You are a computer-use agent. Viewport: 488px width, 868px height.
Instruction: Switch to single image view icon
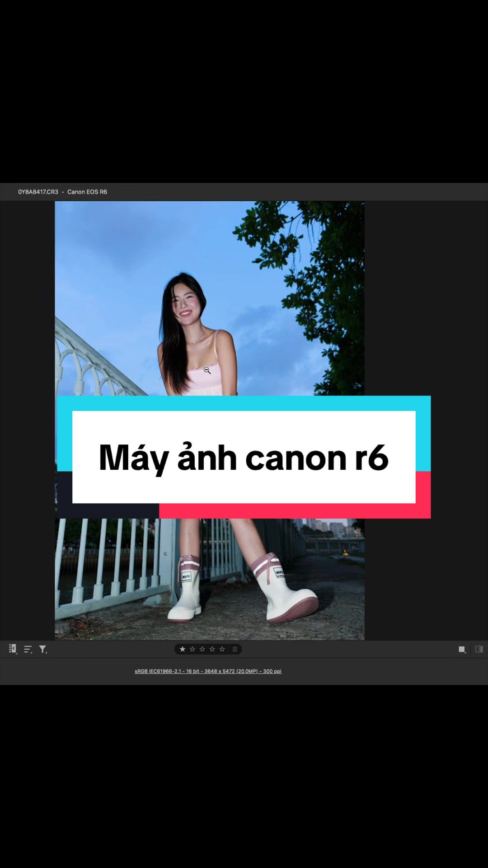tap(462, 650)
